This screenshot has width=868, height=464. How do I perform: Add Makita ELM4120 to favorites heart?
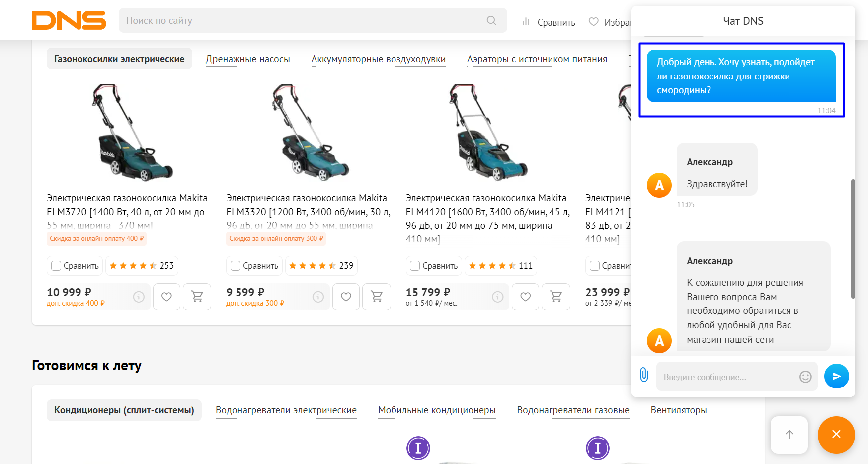525,297
